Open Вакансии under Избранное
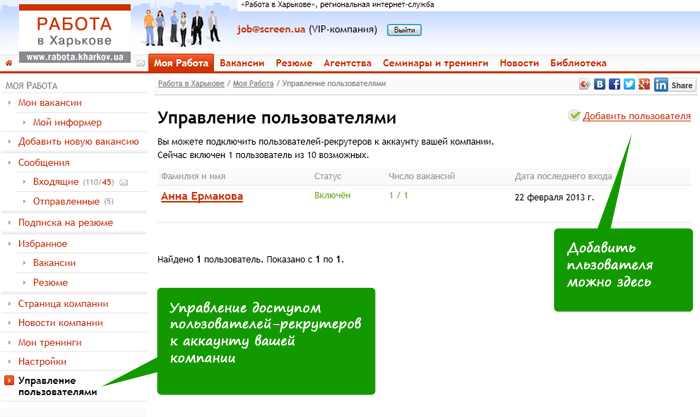 (54, 263)
